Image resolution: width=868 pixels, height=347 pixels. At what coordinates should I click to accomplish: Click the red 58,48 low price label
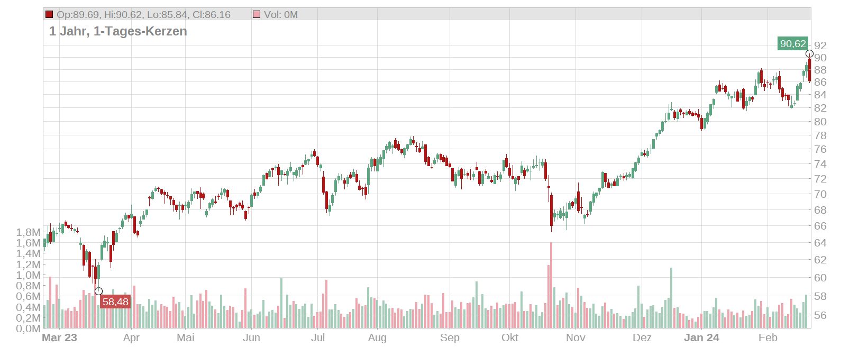(x=115, y=302)
